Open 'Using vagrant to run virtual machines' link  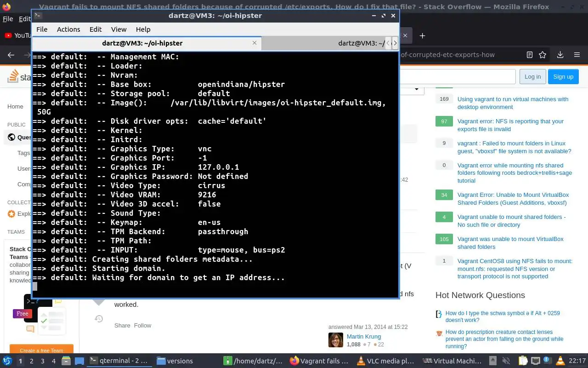tap(513, 103)
